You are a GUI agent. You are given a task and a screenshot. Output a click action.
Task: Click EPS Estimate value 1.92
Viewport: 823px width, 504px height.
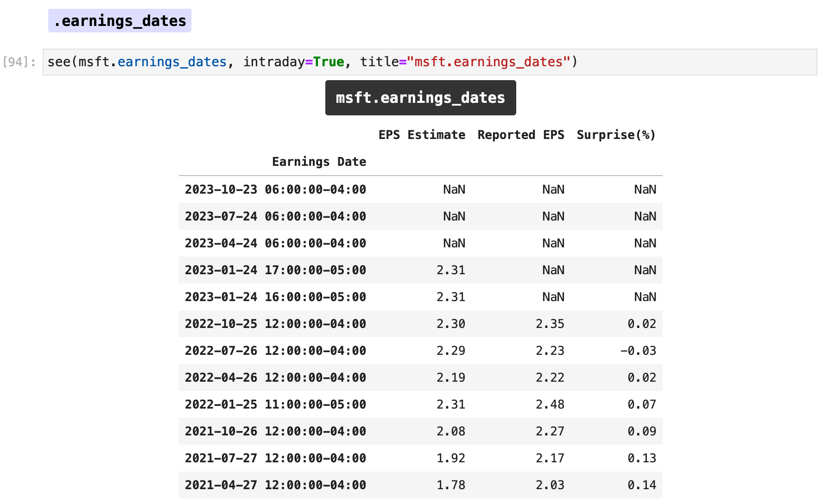click(451, 458)
